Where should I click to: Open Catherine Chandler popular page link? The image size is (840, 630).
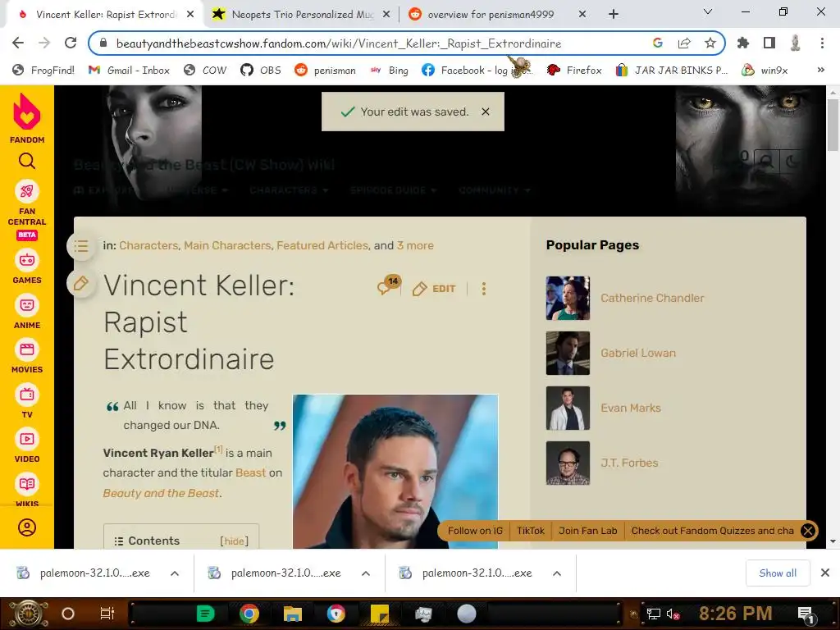coord(652,298)
